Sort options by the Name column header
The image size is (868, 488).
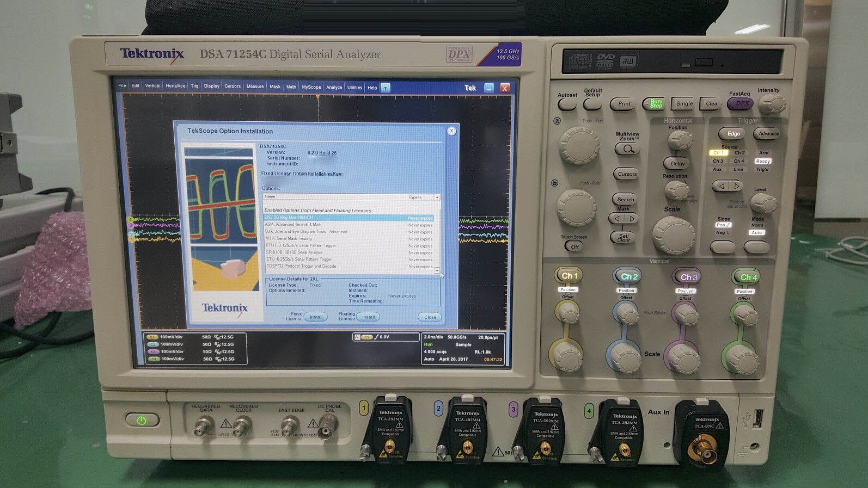point(335,196)
